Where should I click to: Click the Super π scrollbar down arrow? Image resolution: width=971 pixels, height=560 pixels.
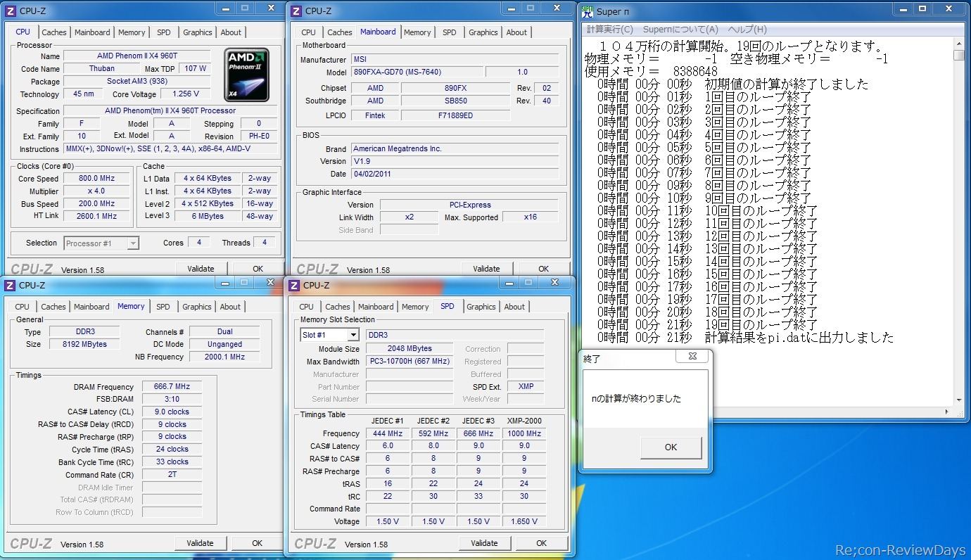pos(958,400)
